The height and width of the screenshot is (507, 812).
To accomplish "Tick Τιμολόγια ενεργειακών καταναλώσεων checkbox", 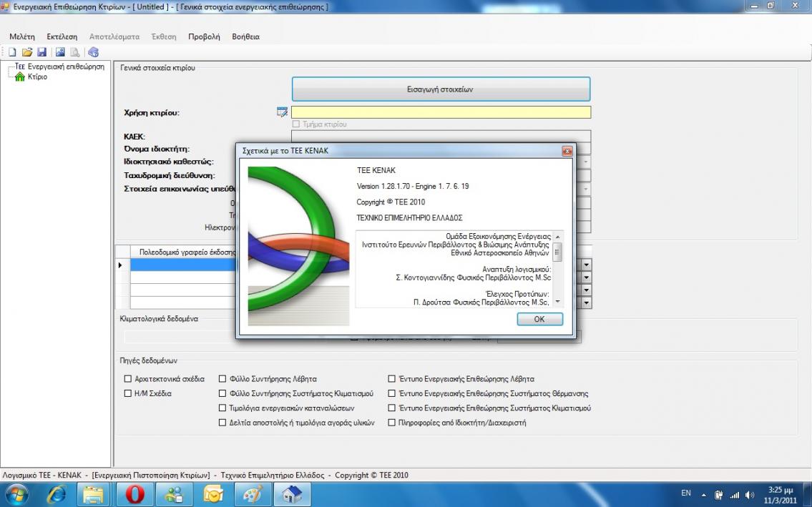I will [x=222, y=408].
